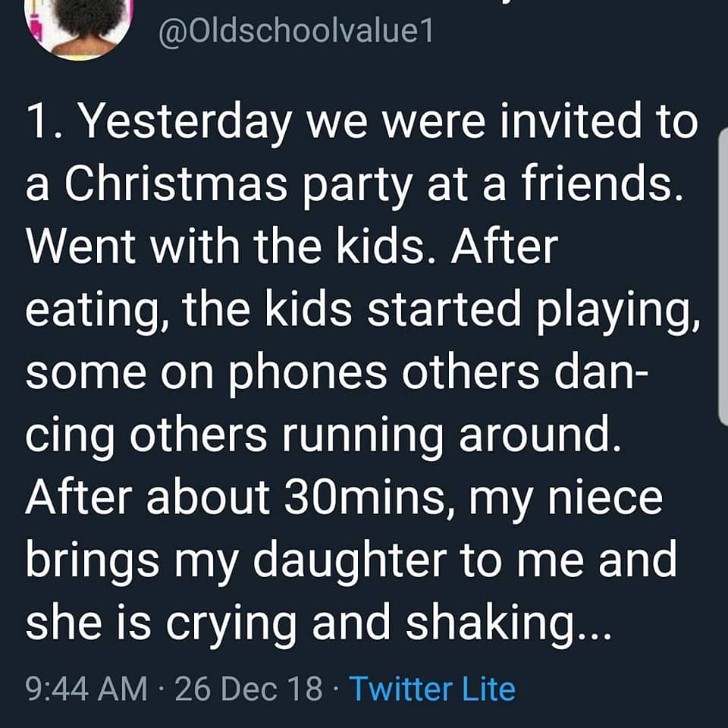Click the Twitter Lite source link
Screen dimensions: 728x728
[432, 689]
